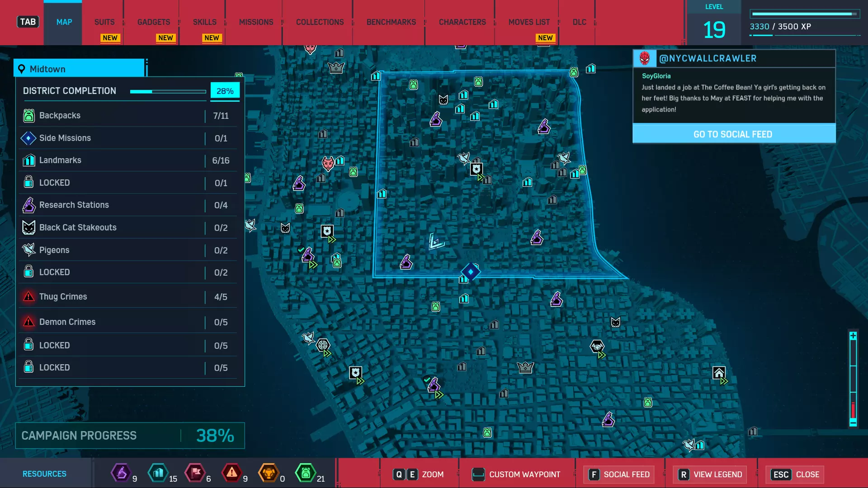Select the red demon mask map icon
The width and height of the screenshot is (868, 488).
point(328,163)
